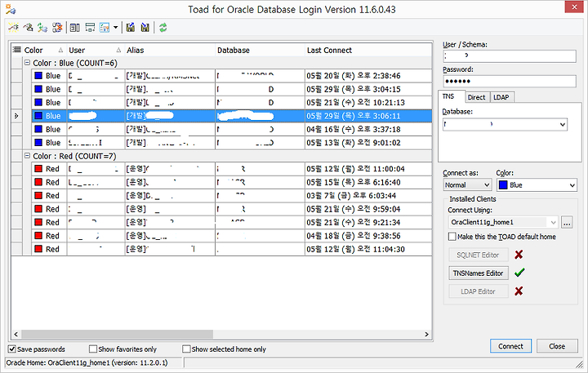
Task: Check Make this the TOAD default home
Action: tap(452, 237)
